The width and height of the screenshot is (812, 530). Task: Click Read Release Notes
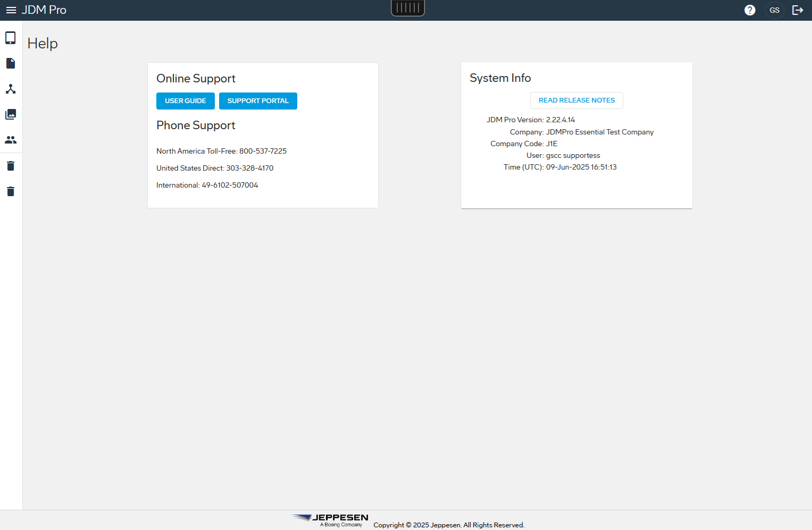click(576, 100)
